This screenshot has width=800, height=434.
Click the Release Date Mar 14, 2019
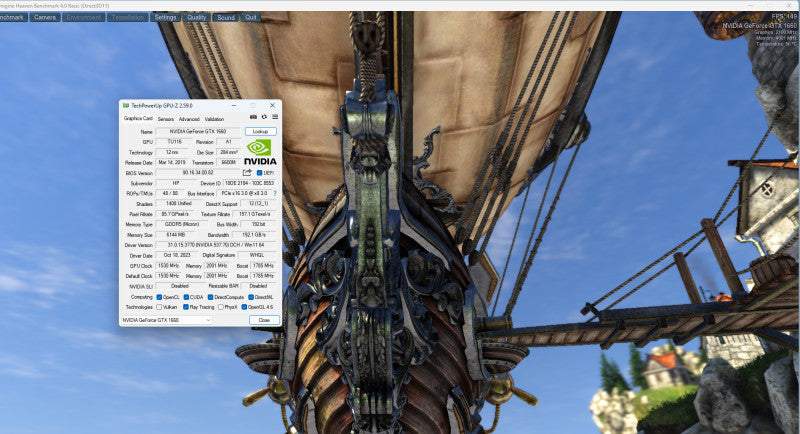(172, 162)
